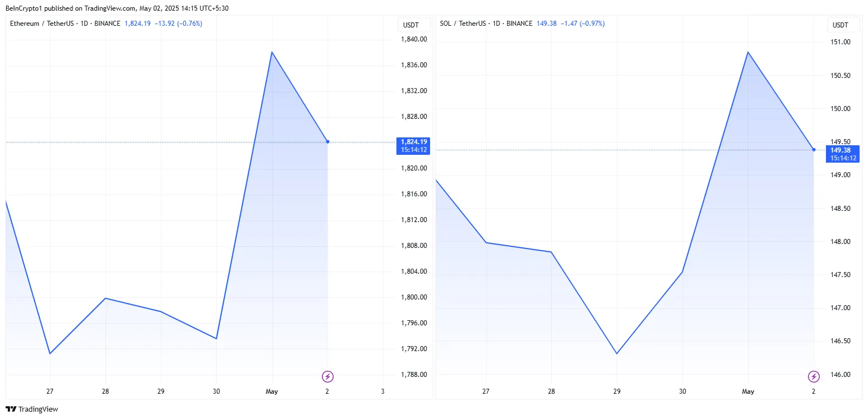Click the latest data point dot on Ethereum line
Viewport: 868px width, 419px height.
tap(327, 142)
